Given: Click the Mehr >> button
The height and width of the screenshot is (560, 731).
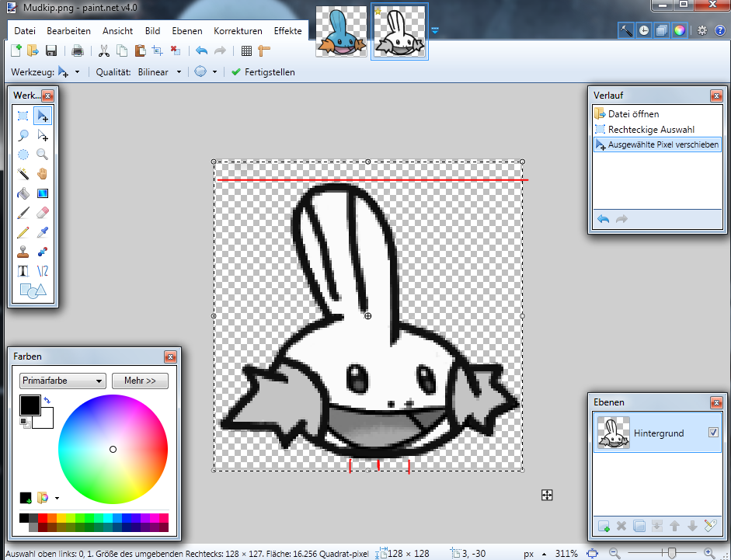Looking at the screenshot, I should 140,381.
